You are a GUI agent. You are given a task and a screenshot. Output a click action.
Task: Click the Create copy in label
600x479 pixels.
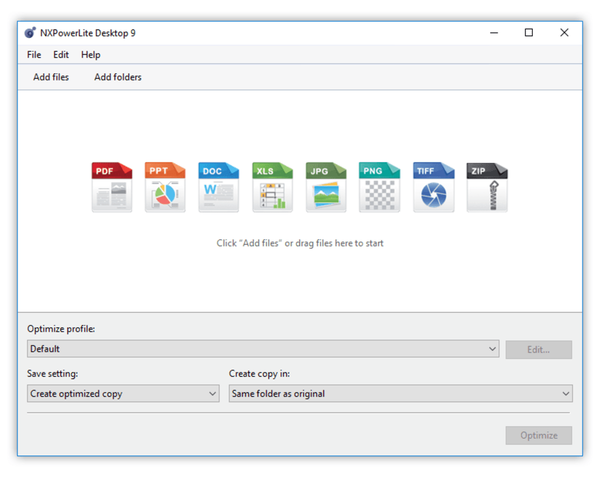[x=259, y=373]
